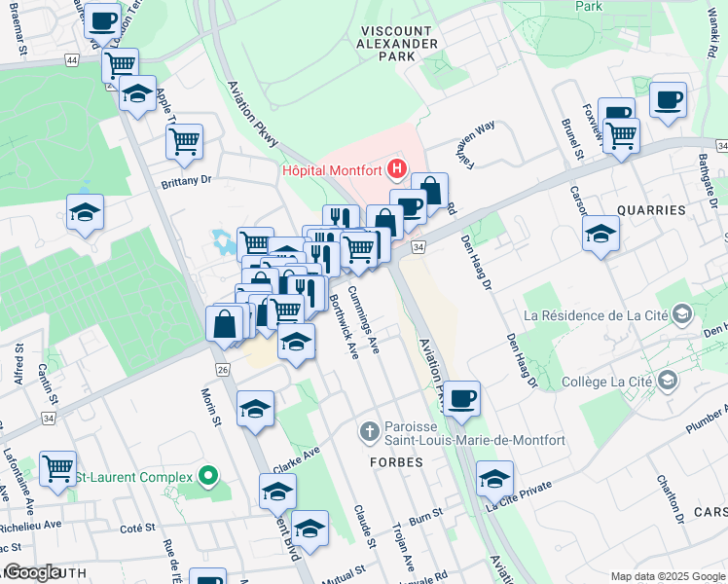The width and height of the screenshot is (728, 584).
Task: Open the fully visible restaurant marker left of Cummings cart
Action: point(322,260)
